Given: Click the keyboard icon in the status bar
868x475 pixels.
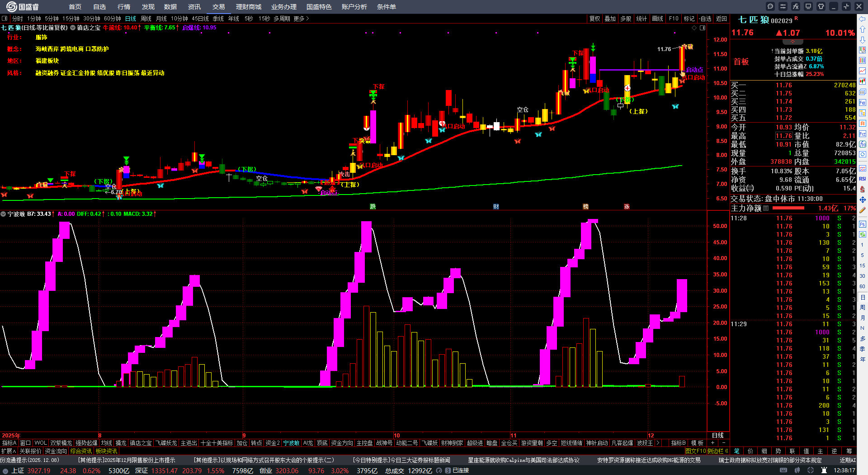Looking at the screenshot, I should [784, 470].
